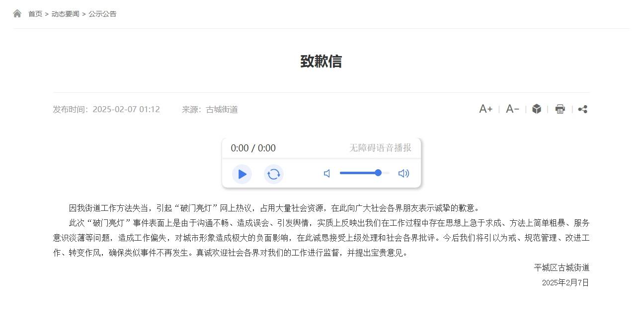Share the article using the share icon
Screen dimensions: 644x329
[582, 109]
